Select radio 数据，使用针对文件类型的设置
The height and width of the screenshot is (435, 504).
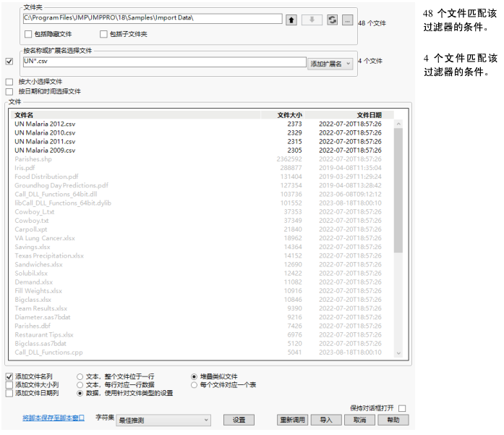(80, 393)
